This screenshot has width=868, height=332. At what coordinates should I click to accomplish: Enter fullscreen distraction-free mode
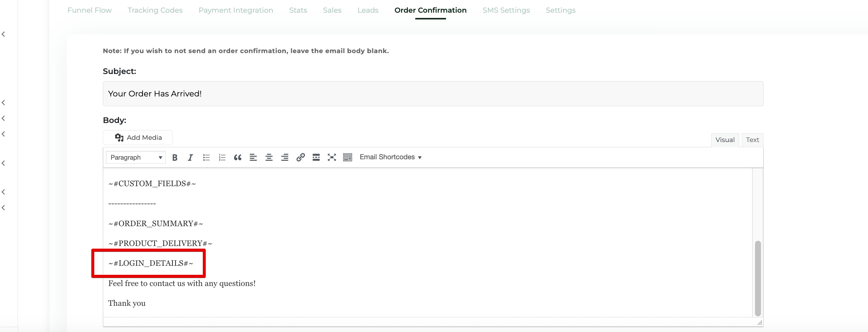tap(332, 157)
